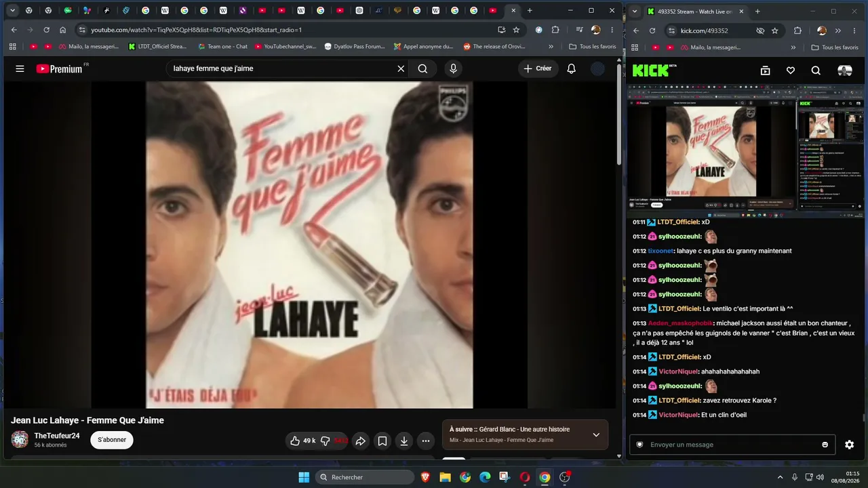Like the Jean Luc Lahaye video

click(302, 441)
